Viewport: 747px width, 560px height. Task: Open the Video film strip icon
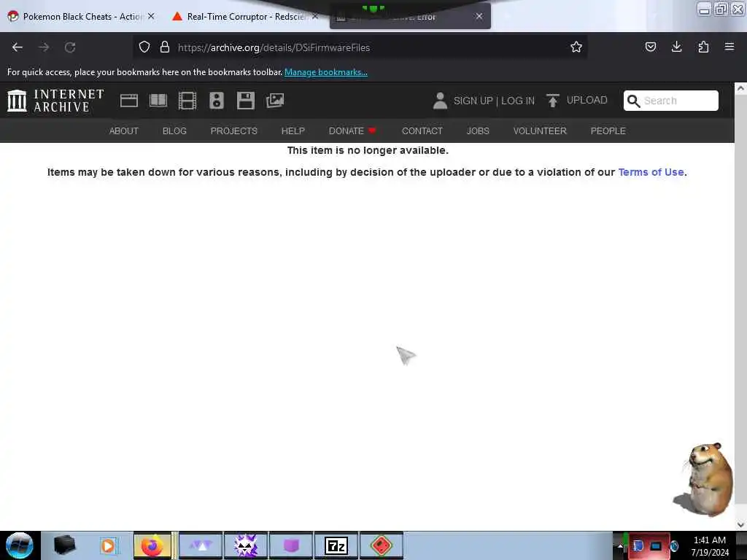tap(187, 101)
